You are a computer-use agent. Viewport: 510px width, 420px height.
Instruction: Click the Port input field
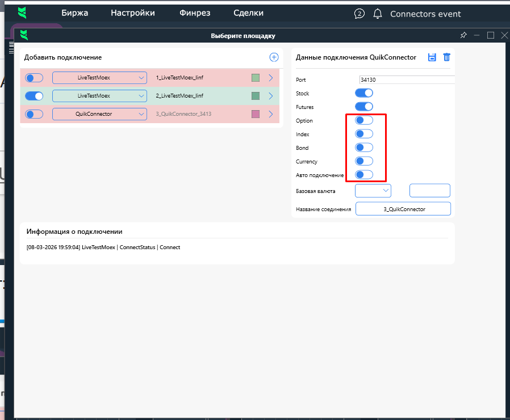coord(407,80)
